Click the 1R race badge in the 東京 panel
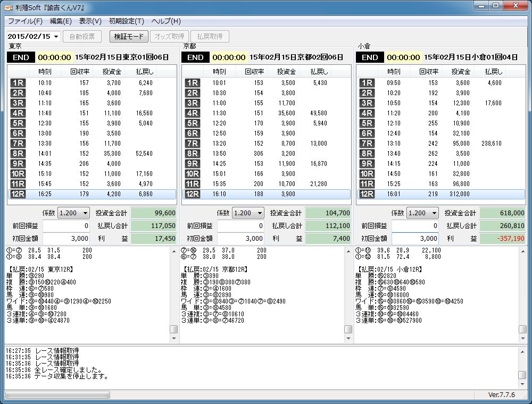The width and height of the screenshot is (532, 404). [18, 83]
